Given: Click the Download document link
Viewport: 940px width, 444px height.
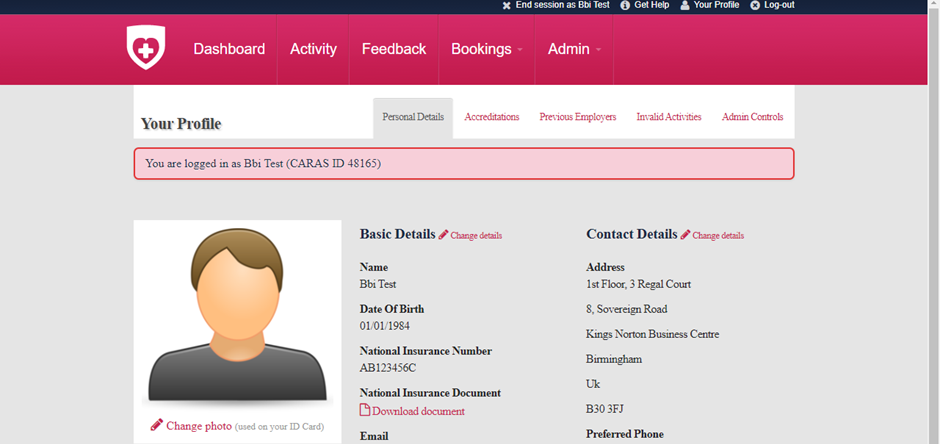Looking at the screenshot, I should click(x=418, y=411).
